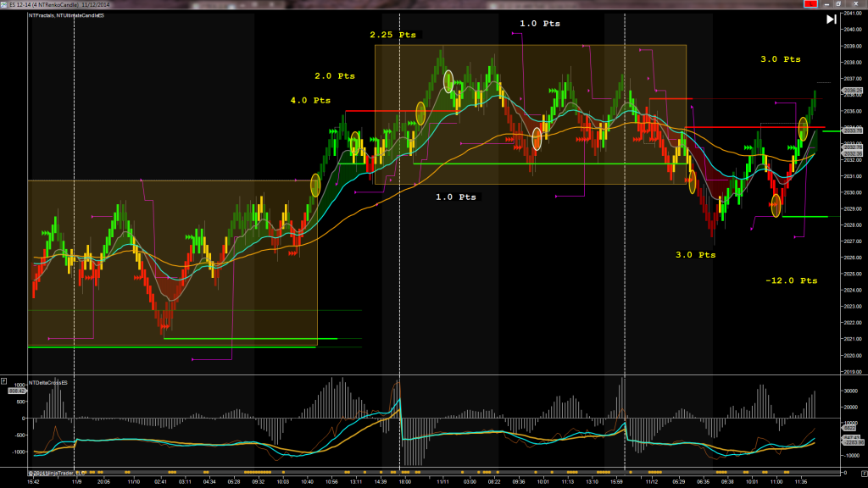Click the F icon beside NTDeltaCrossES panel
Viewport: 868px width, 488px height.
click(4, 381)
